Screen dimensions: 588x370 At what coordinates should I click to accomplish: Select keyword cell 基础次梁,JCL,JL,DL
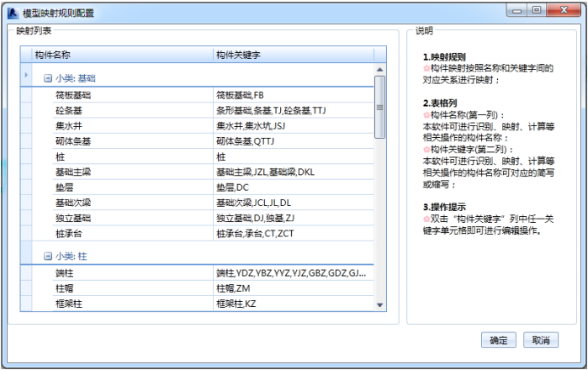(x=294, y=203)
